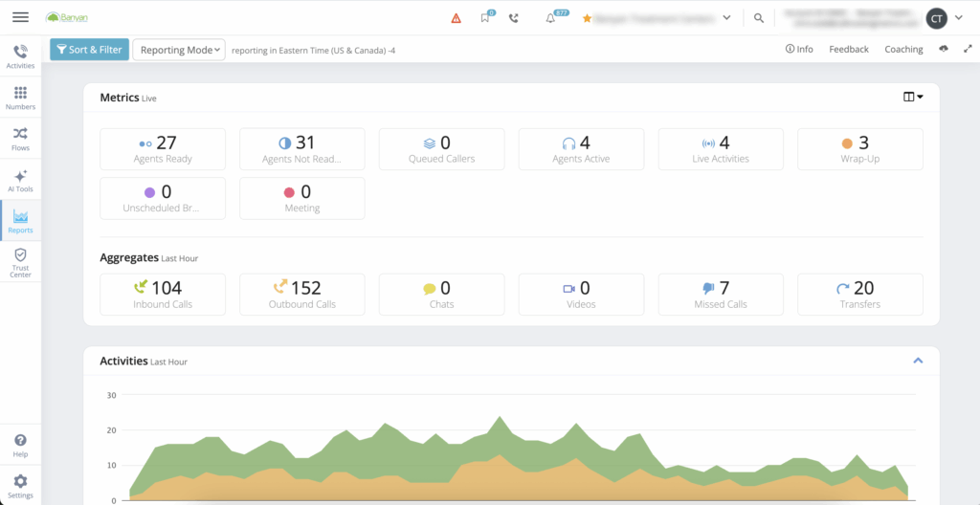Screen dimensions: 980x505
Task: Open the phone dialer icon
Action: pyautogui.click(x=514, y=18)
